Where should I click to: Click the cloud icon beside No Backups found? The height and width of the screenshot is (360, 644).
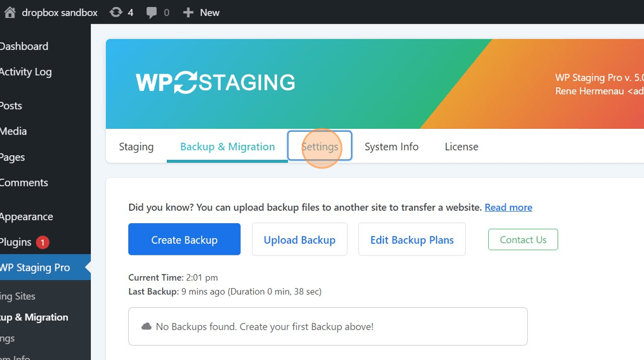point(147,327)
